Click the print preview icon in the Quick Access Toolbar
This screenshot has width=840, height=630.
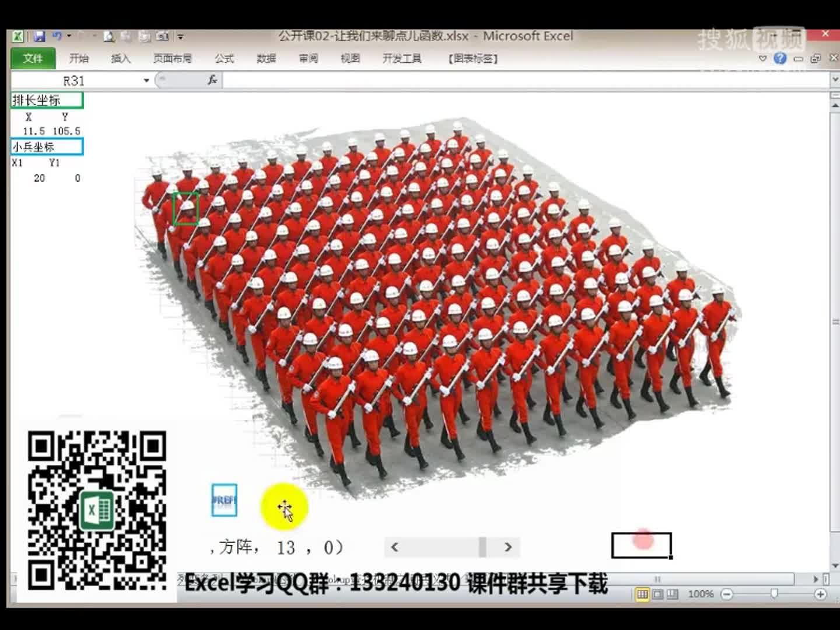108,36
